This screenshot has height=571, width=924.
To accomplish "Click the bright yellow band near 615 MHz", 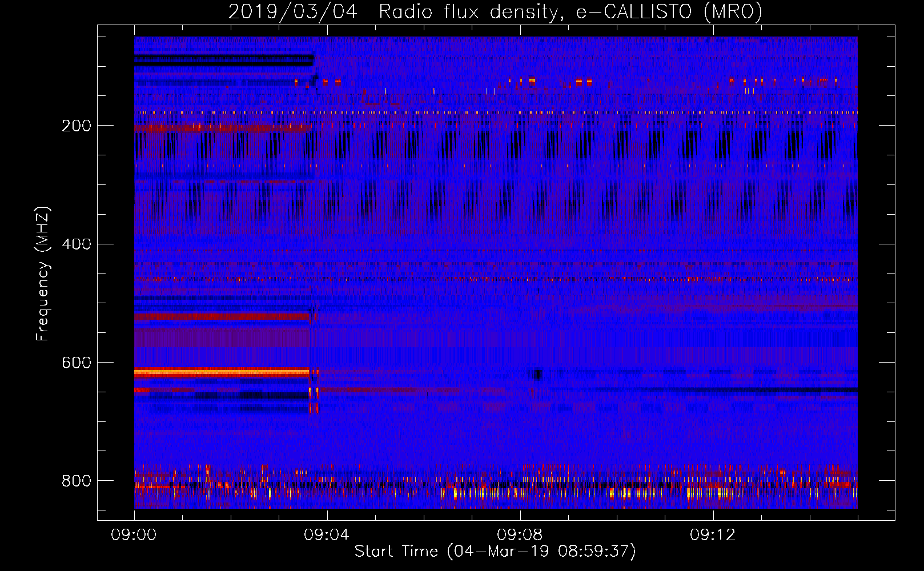I will tap(223, 372).
